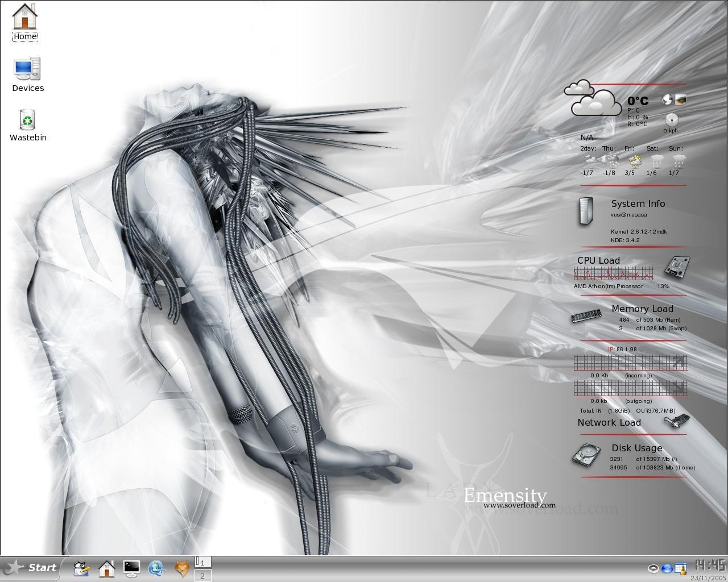Click the Disk Usage heading
728x582 pixels.
636,448
